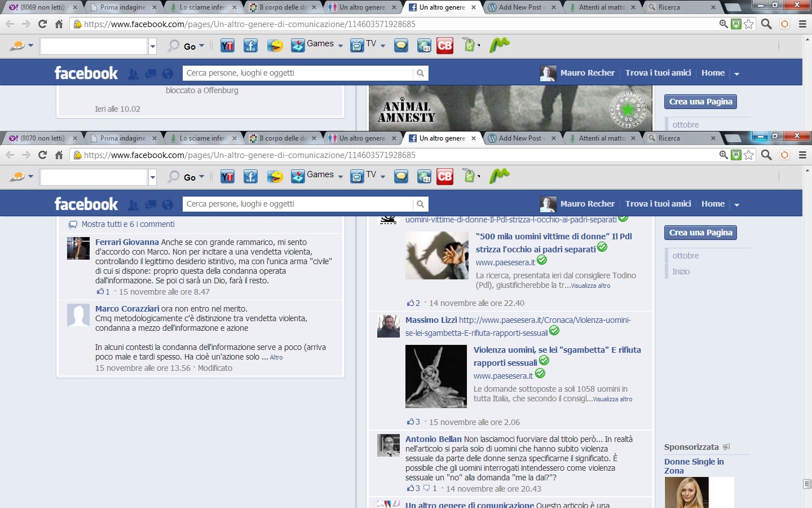Open the red CB toolbar icon in lower window
The image size is (812, 508).
point(445,177)
